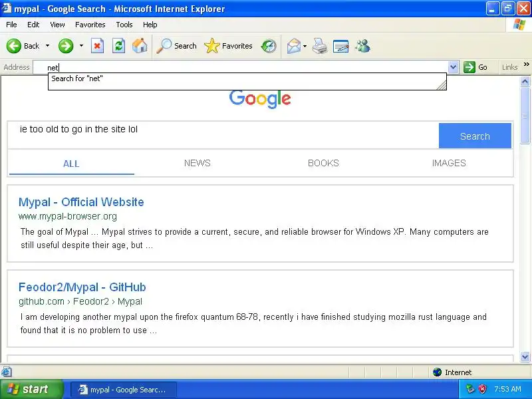The image size is (532, 399).
Task: Click the autocomplete popup resize grip
Action: (442, 85)
